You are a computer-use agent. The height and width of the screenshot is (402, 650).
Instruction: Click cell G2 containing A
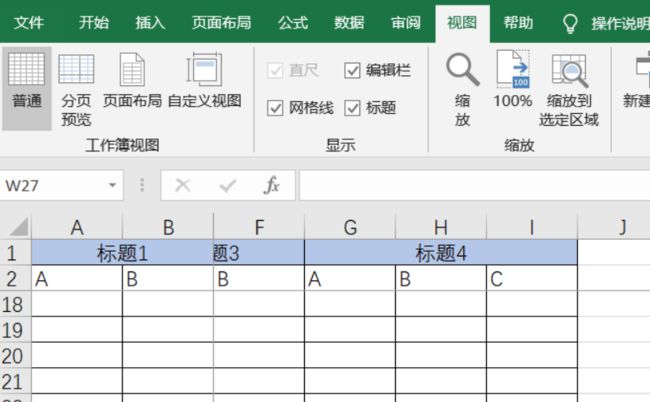(350, 278)
